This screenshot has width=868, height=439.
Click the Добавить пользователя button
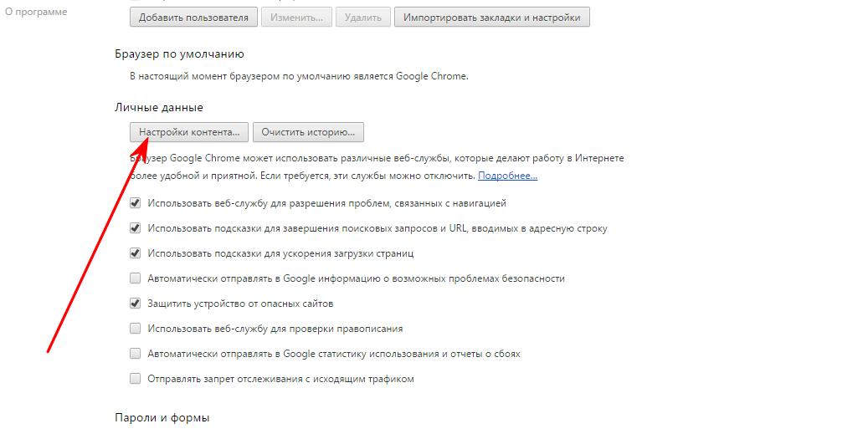tap(193, 17)
